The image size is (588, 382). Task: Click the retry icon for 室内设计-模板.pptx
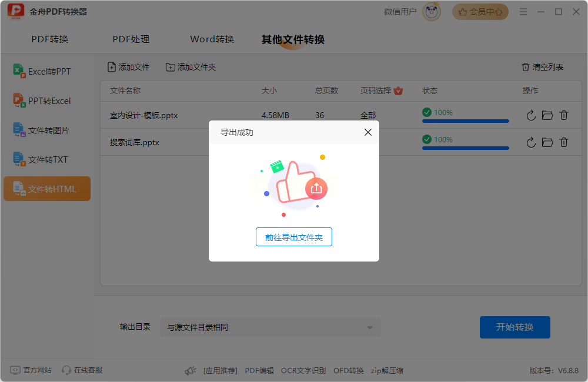tap(530, 115)
